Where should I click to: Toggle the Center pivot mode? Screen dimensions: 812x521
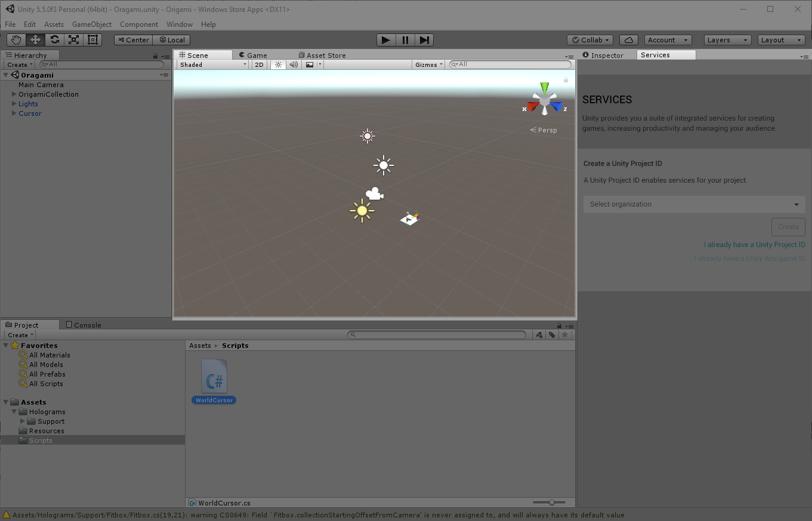point(134,40)
